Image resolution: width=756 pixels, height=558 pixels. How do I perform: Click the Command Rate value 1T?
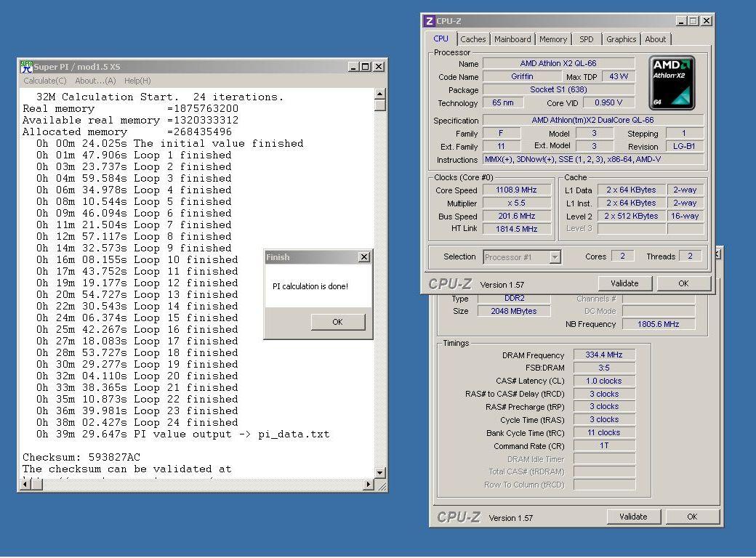604,445
